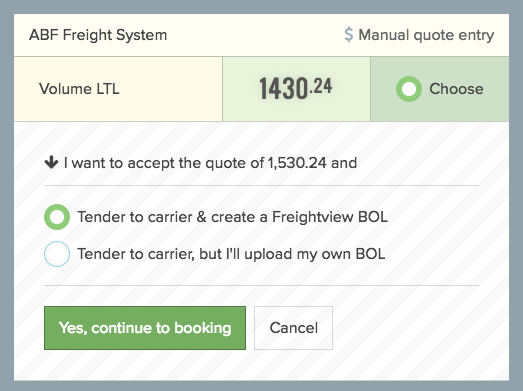Click Yes, continue to booking button
This screenshot has height=391, width=523.
point(145,328)
